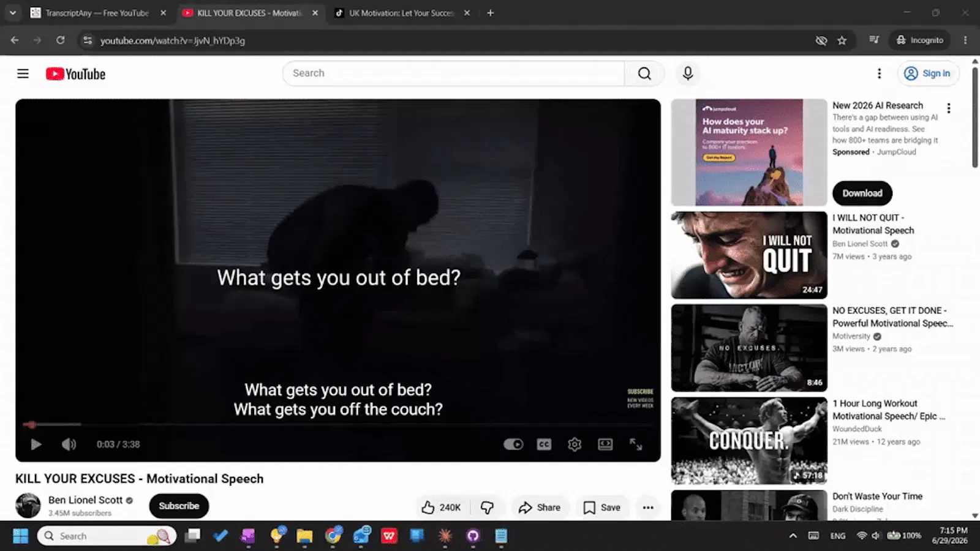Open the Windows Start menu
This screenshot has height=551, width=980.
click(x=20, y=536)
